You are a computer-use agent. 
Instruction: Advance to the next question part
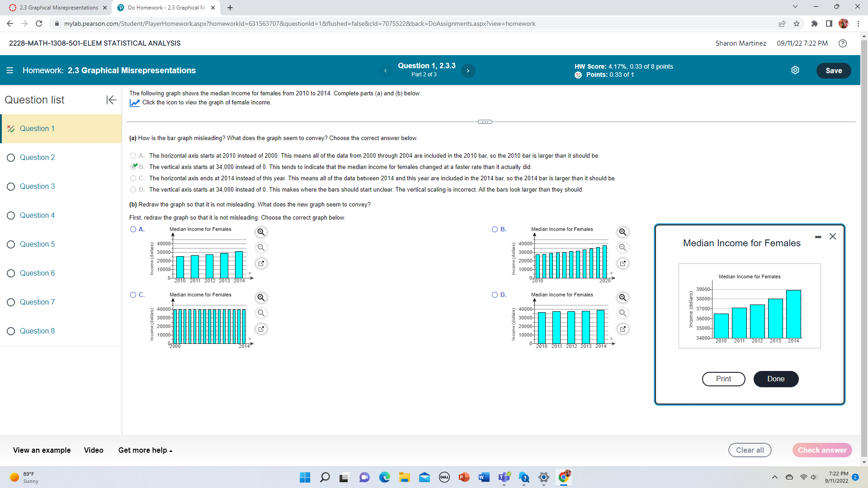pyautogui.click(x=468, y=70)
